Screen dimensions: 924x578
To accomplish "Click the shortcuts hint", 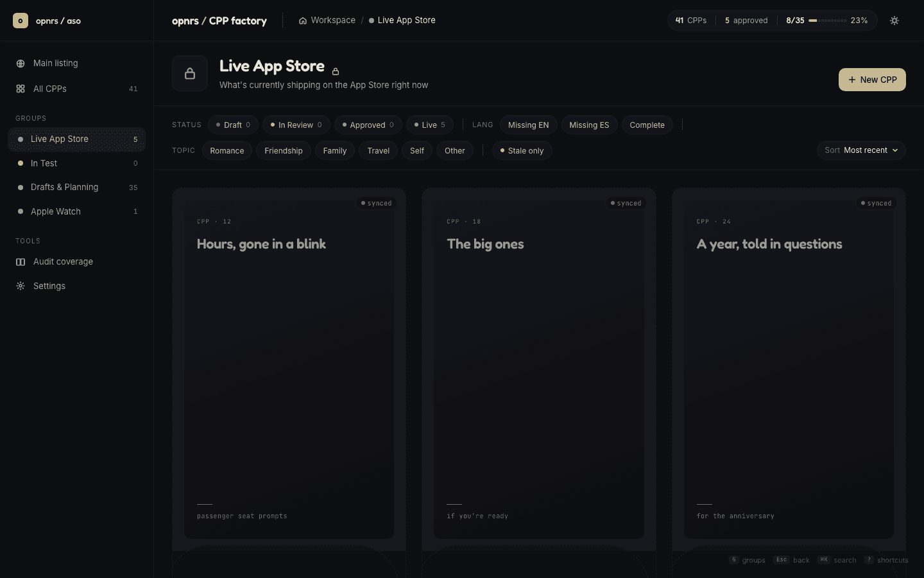I will (886, 560).
